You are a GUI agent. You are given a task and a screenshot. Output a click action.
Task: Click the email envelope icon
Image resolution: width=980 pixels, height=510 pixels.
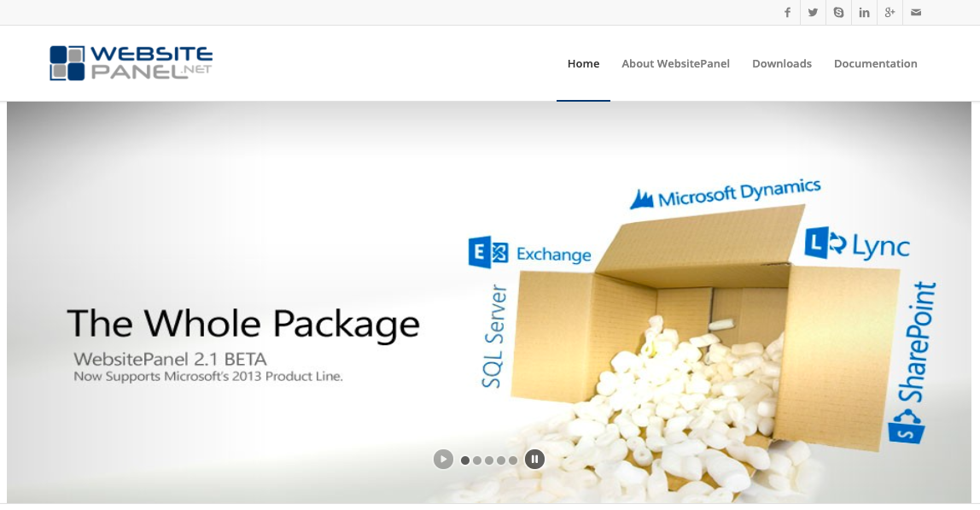point(916,13)
